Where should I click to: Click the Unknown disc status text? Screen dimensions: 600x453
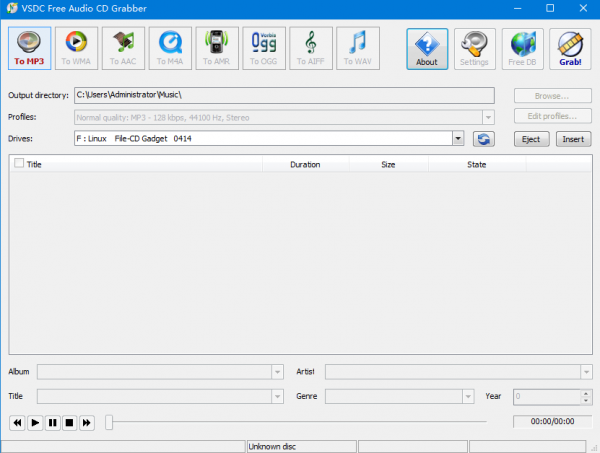[x=272, y=446]
